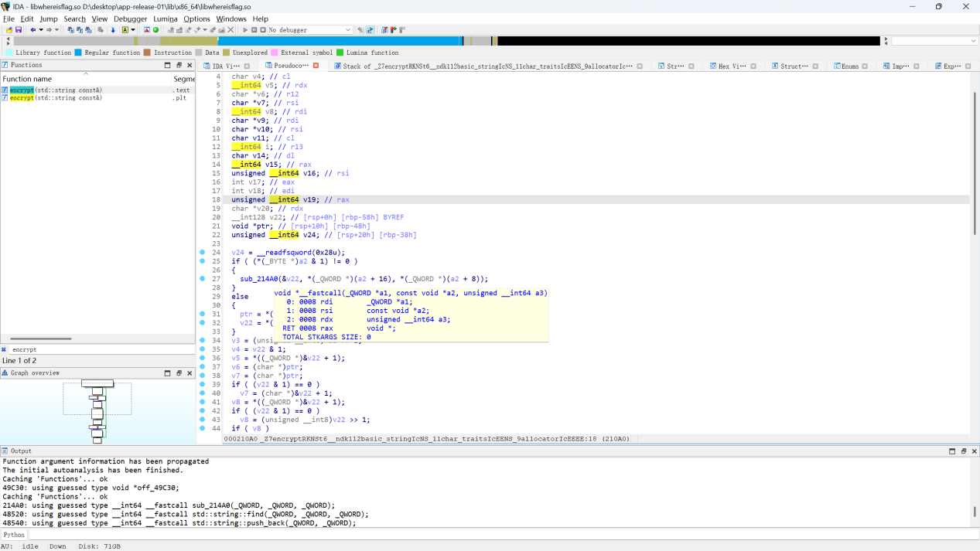This screenshot has height=551, width=980.
Task: Click the Functions list horizontal scrollbar
Action: [41, 338]
